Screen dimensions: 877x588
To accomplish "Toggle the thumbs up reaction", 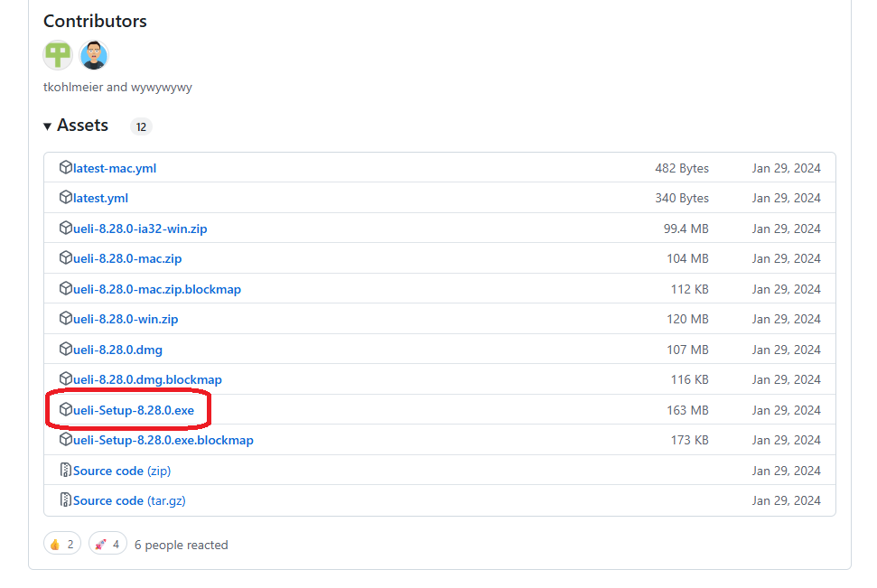I will tap(62, 544).
